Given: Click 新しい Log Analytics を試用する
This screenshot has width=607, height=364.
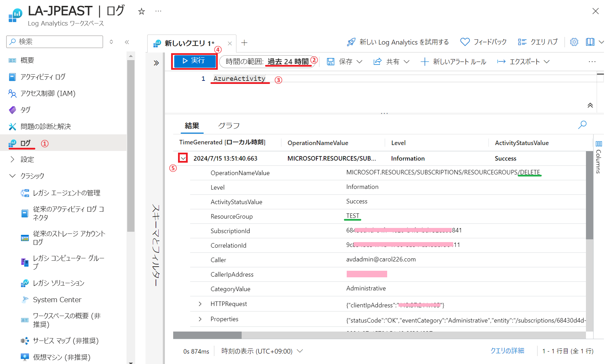Looking at the screenshot, I should click(398, 42).
